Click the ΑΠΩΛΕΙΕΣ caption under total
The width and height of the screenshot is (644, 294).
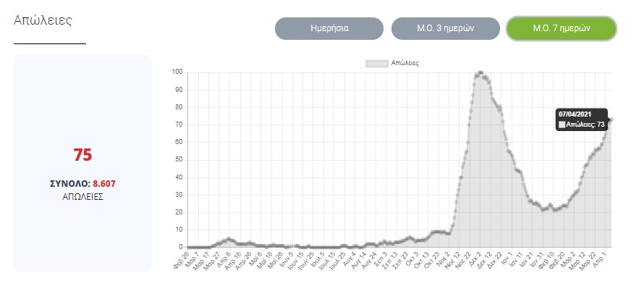(x=82, y=196)
